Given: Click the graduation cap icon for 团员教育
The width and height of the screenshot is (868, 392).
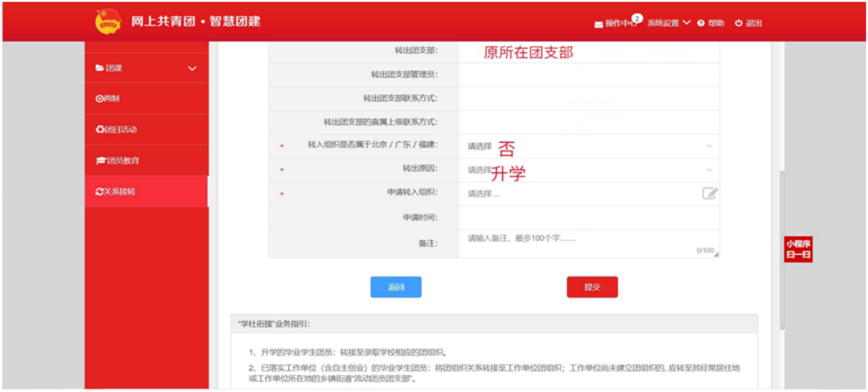Looking at the screenshot, I should (x=100, y=161).
